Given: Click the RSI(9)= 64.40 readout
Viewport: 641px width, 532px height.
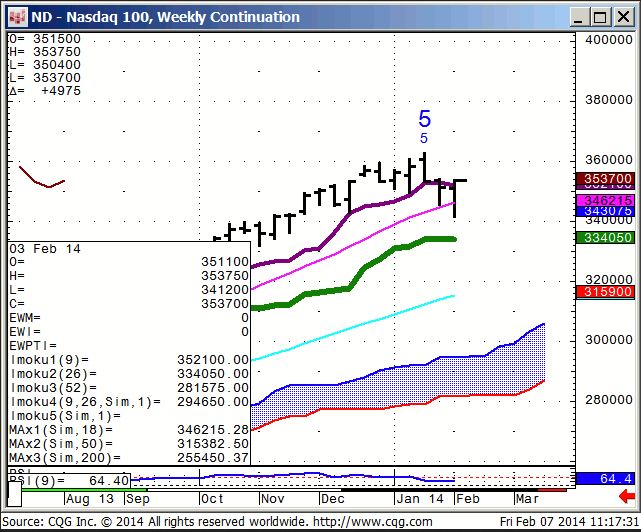Looking at the screenshot, I should click(69, 480).
